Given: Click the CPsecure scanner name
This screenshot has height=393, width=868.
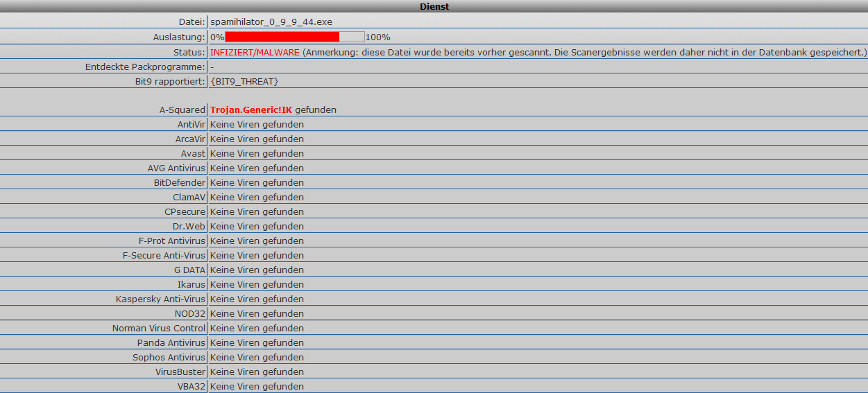Looking at the screenshot, I should click(185, 211).
